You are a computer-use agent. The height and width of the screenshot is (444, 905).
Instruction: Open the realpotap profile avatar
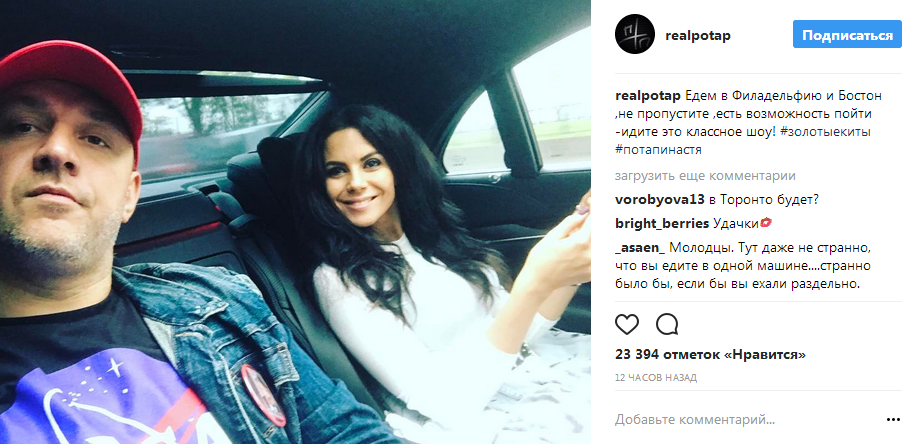pyautogui.click(x=635, y=34)
